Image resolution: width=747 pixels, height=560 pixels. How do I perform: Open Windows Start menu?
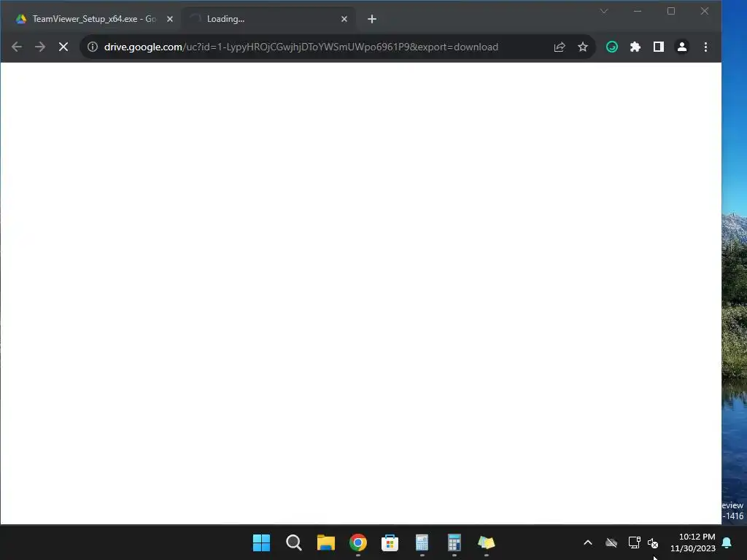coord(261,542)
